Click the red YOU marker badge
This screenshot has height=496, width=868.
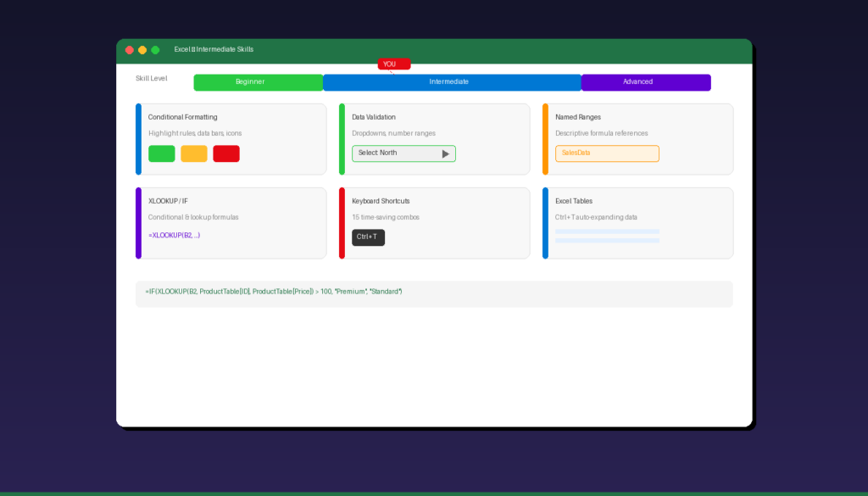click(393, 64)
